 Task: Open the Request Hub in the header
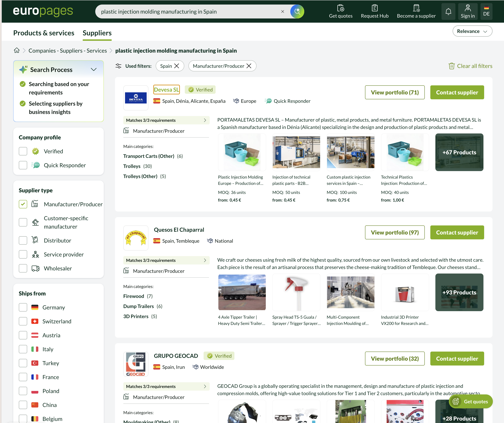pos(375,11)
